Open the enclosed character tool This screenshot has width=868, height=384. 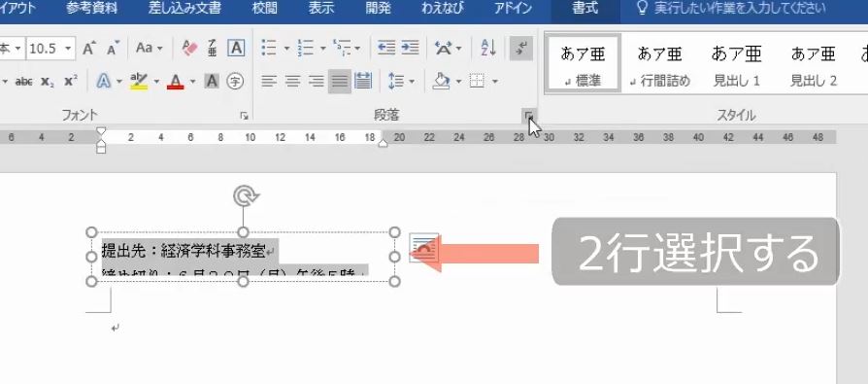tap(236, 82)
